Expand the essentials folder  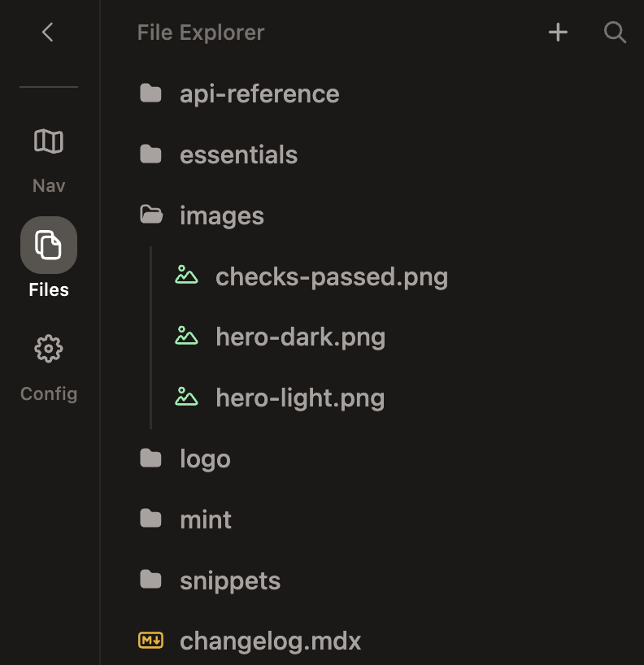238,154
